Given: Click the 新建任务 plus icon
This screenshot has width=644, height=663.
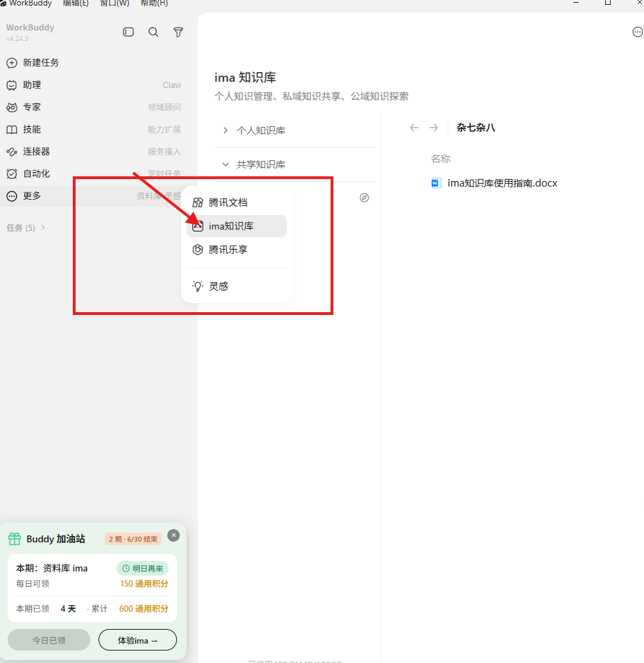Looking at the screenshot, I should [x=12, y=63].
